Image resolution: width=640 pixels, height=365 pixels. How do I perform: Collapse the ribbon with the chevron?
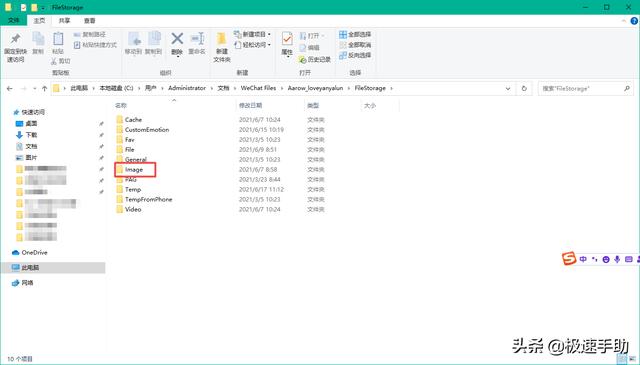tap(624, 20)
